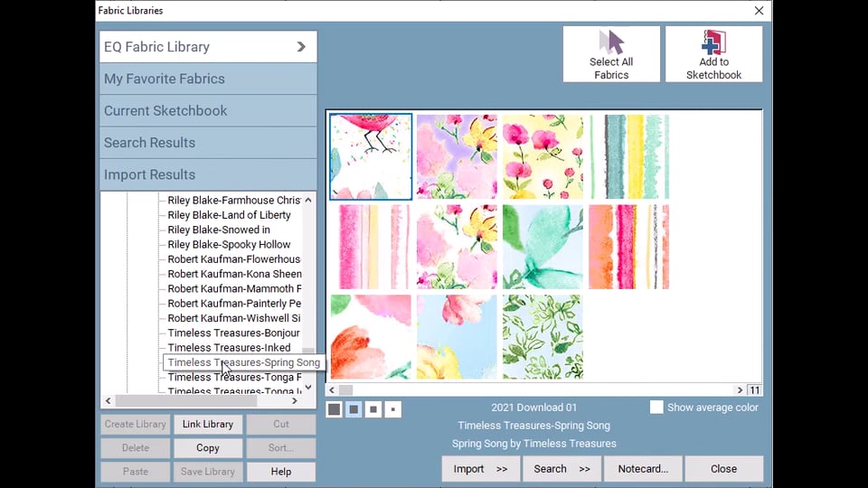Select Robert Kaufman-Mammoth item
This screenshot has width=868, height=488.
tap(234, 289)
